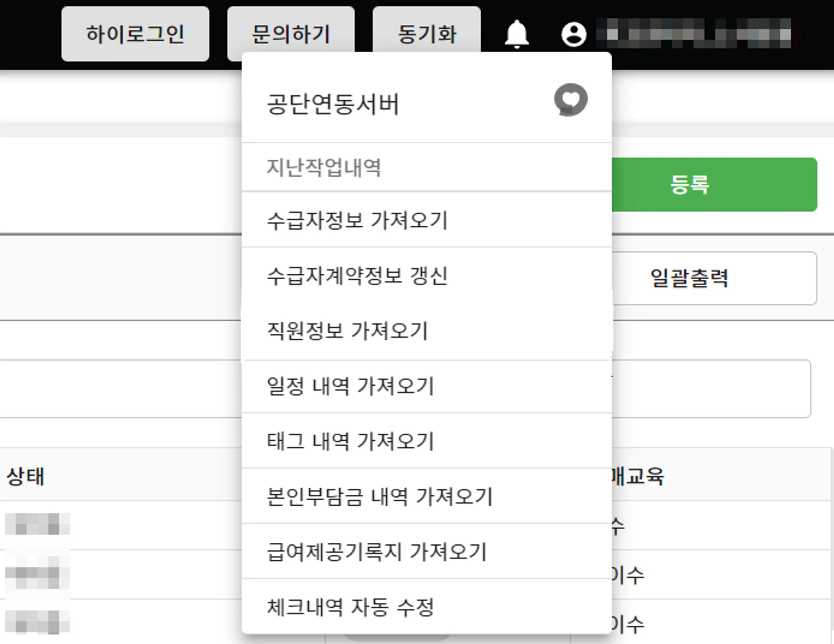Click the heart chat bubble icon
The image size is (834, 644).
570,100
